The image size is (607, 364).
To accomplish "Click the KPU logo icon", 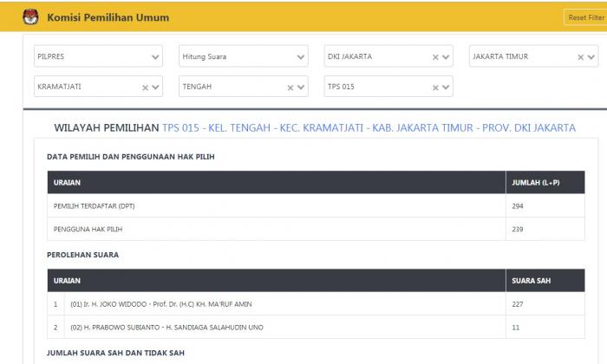I will [x=29, y=17].
